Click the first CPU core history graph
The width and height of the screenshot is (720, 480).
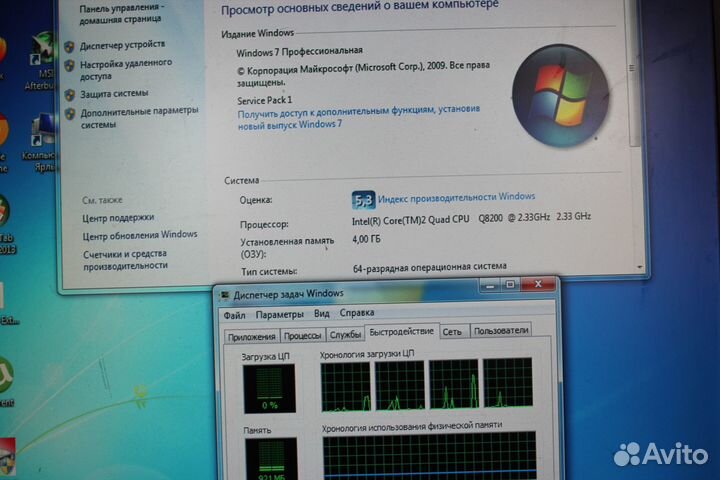click(x=345, y=387)
